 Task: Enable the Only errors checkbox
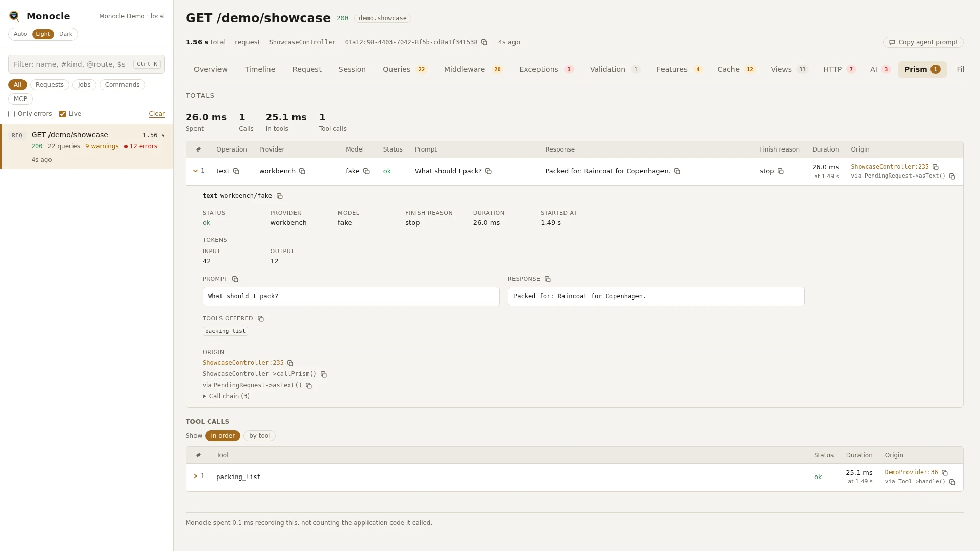(11, 114)
